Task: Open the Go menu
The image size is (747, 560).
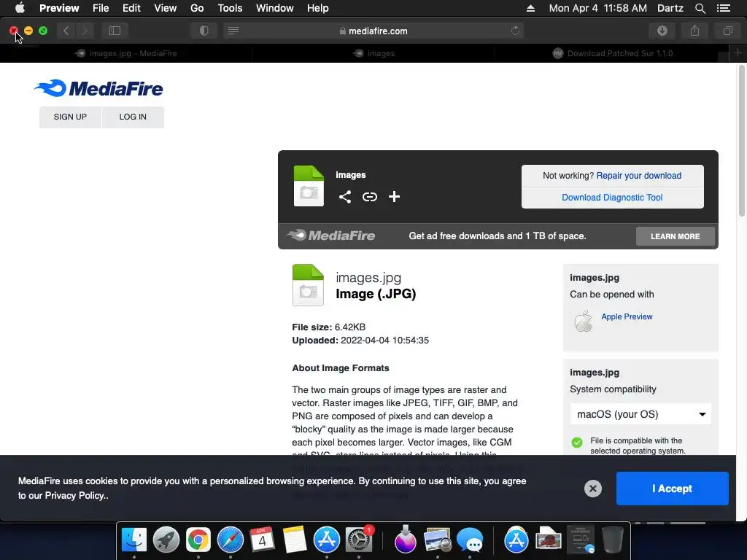Action: 197,8
